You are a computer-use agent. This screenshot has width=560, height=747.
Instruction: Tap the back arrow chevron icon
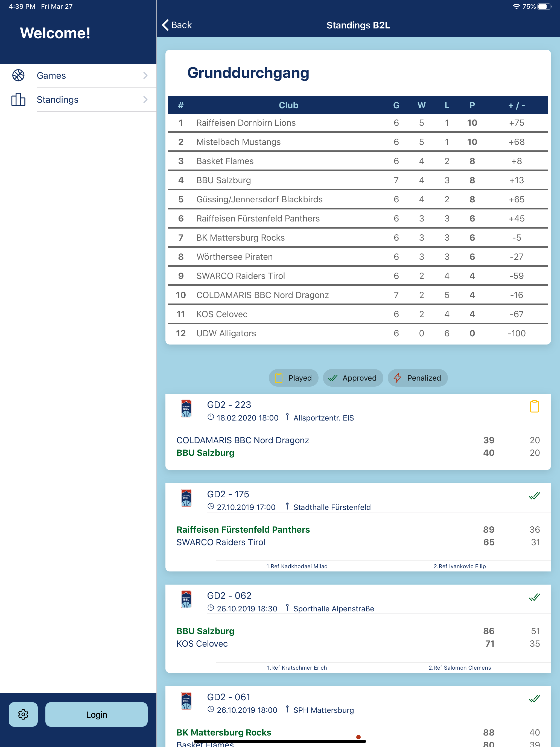tap(165, 25)
